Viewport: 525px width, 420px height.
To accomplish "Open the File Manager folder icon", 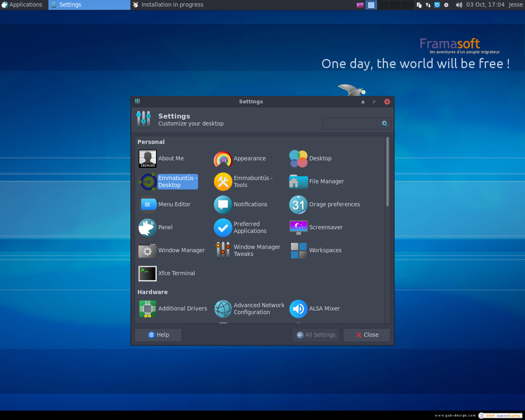I will click(x=299, y=182).
